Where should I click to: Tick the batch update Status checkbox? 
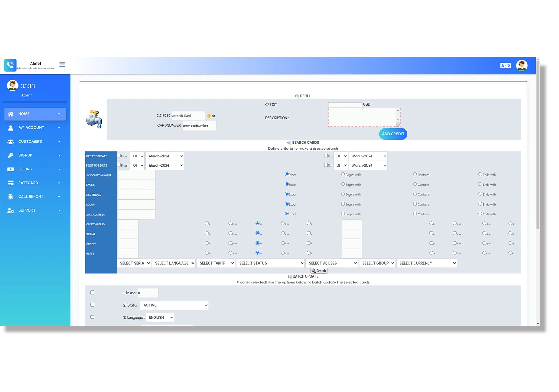[x=93, y=305]
